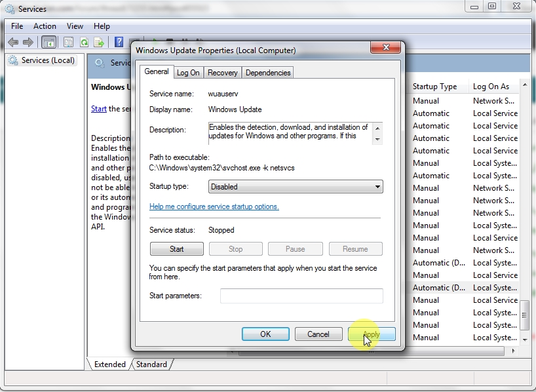The image size is (536, 392).
Task: Start the Windows Update service with Start button
Action: (x=177, y=248)
